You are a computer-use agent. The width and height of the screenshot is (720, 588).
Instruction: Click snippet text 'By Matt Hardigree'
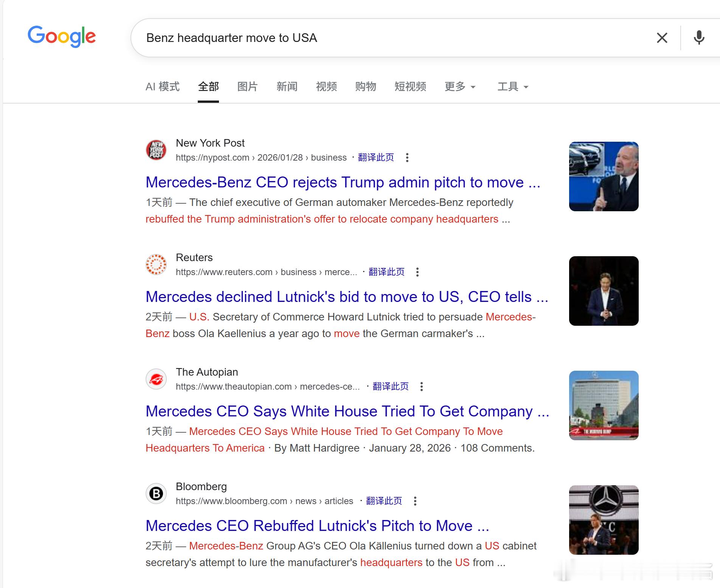[317, 448]
